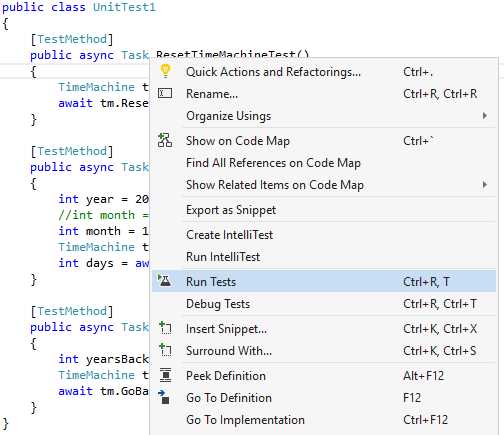
Task: Run Tests from the context menu
Action: 324,282
